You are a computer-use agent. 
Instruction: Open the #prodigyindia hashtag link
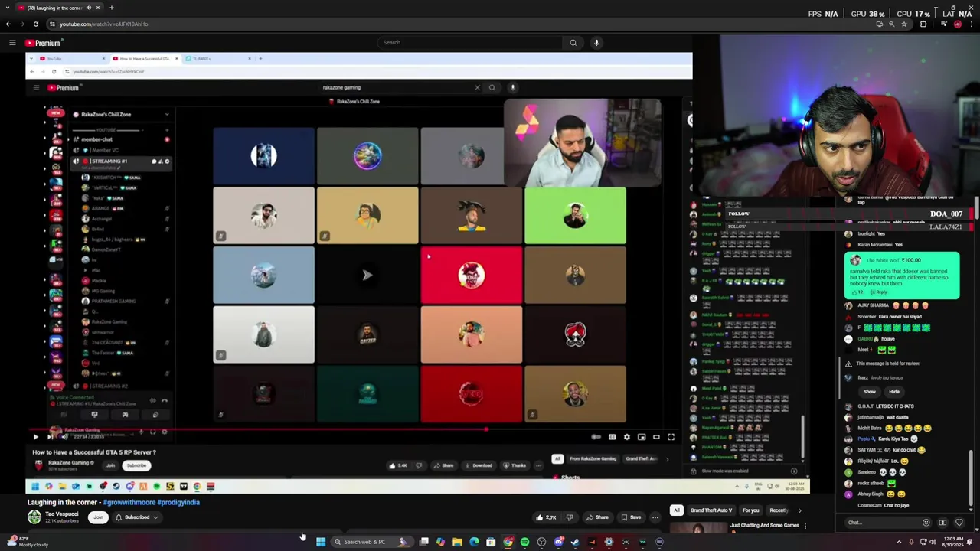click(x=178, y=502)
